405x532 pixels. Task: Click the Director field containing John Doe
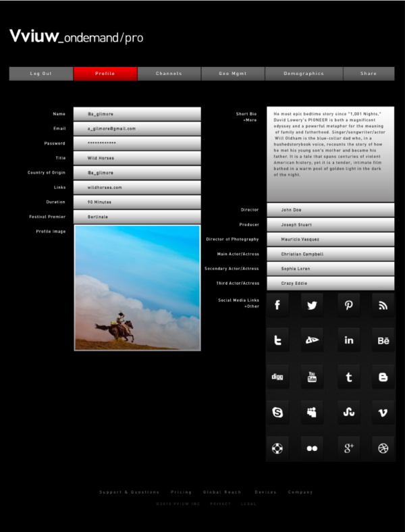pyautogui.click(x=330, y=210)
